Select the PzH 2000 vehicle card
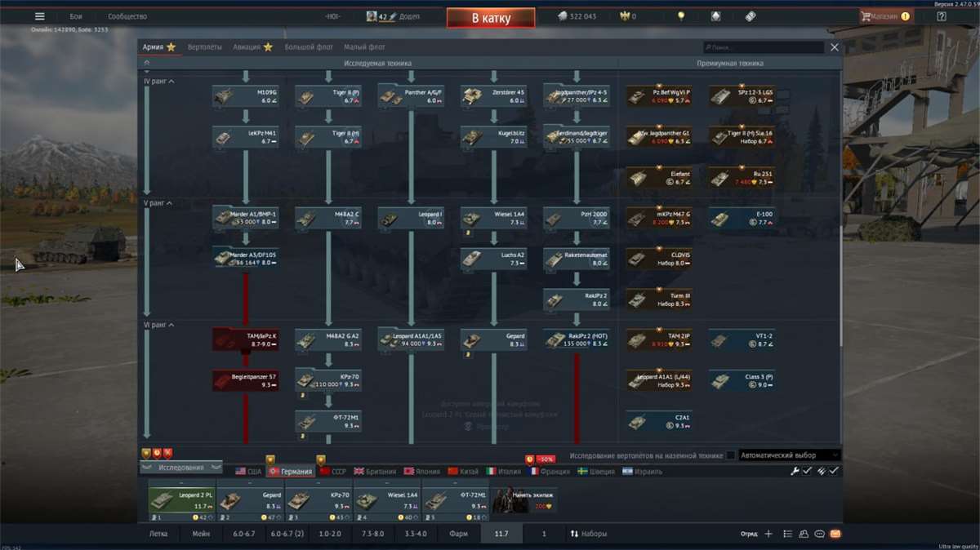980x550 pixels. coord(577,218)
